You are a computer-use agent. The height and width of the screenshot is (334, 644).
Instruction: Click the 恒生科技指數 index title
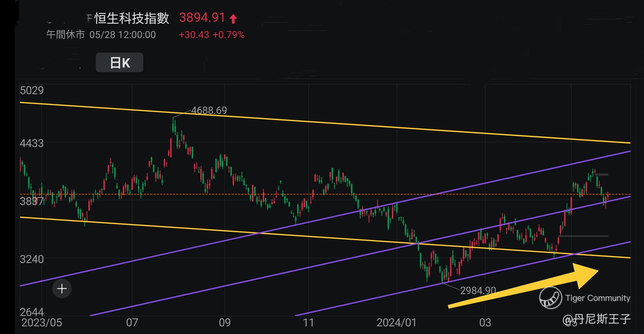[x=132, y=18]
